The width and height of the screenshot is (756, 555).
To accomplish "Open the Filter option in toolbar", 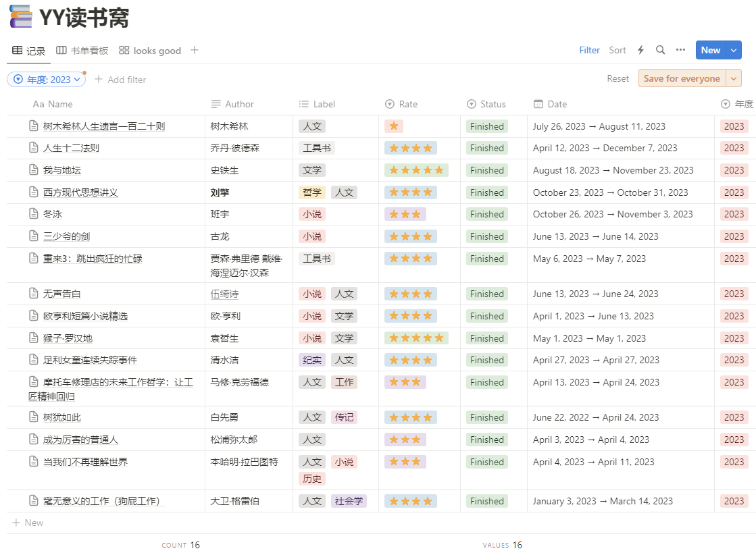I will tap(589, 50).
